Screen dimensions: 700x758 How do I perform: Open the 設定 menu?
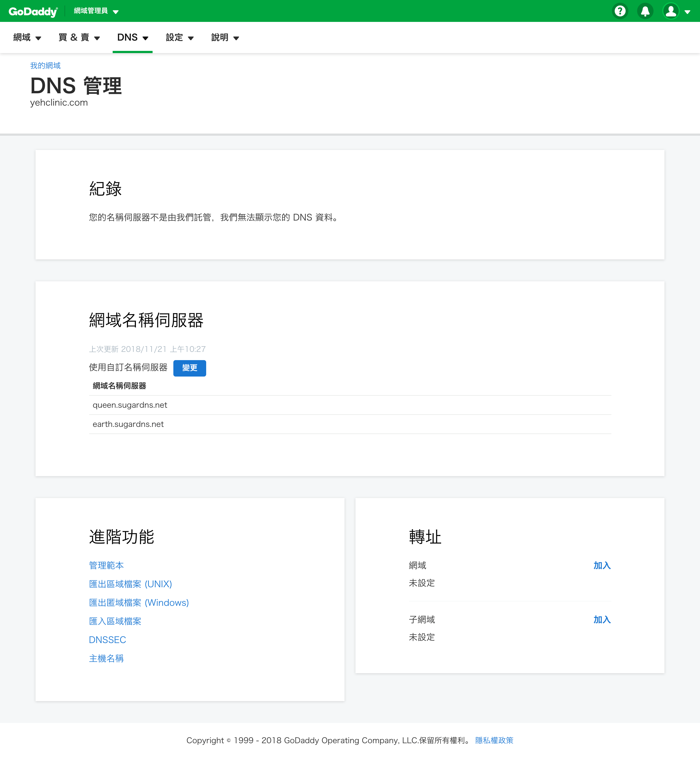[x=180, y=37]
